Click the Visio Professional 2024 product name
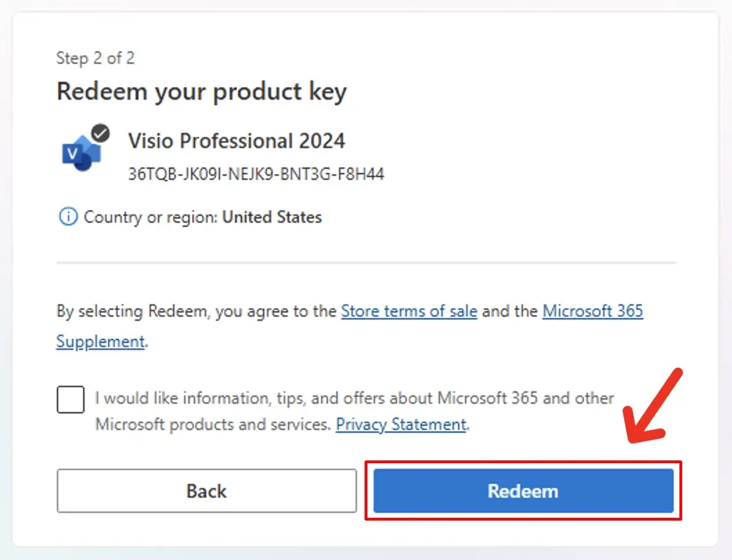732x560 pixels. 237,141
